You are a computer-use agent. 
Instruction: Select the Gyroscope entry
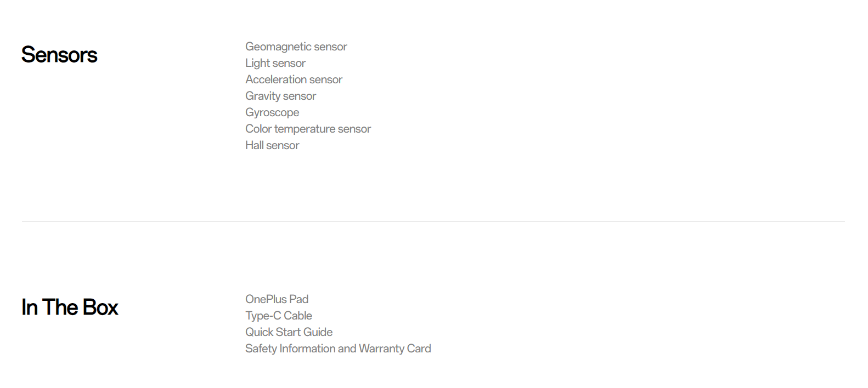click(x=272, y=112)
